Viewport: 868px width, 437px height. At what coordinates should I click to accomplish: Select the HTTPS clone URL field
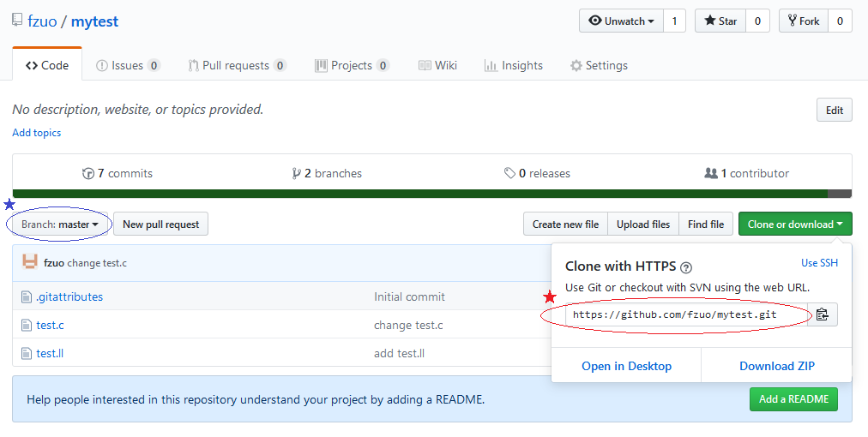coord(686,314)
